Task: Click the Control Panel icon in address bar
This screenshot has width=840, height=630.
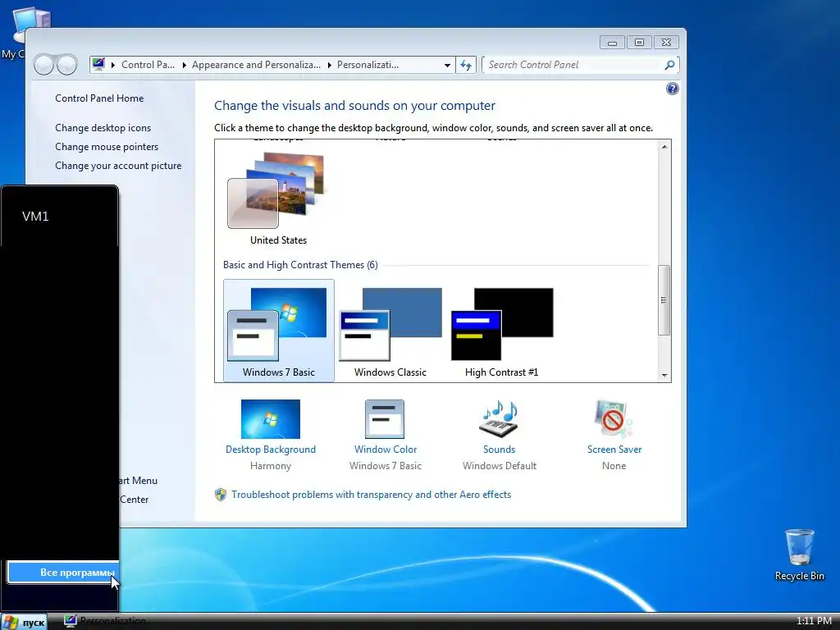Action: click(98, 64)
